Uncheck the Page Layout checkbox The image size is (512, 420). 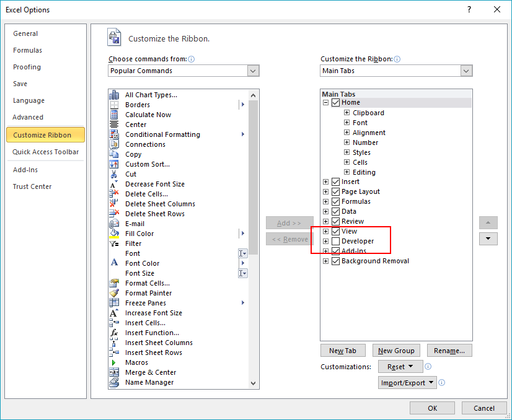coord(336,191)
